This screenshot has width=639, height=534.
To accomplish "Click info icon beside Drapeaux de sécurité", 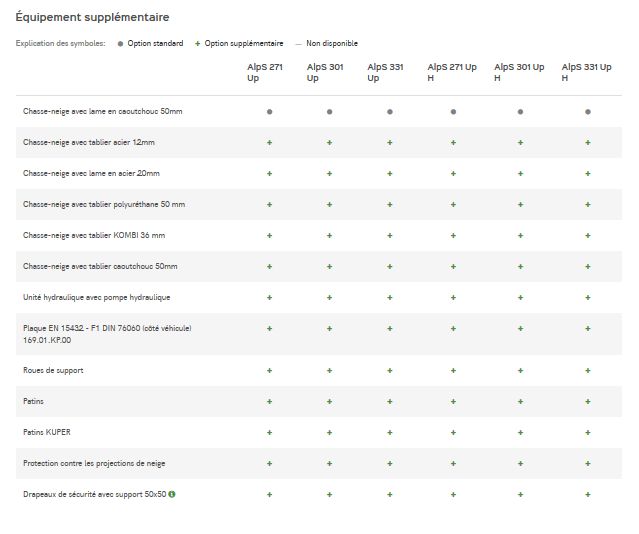I will click(x=172, y=494).
